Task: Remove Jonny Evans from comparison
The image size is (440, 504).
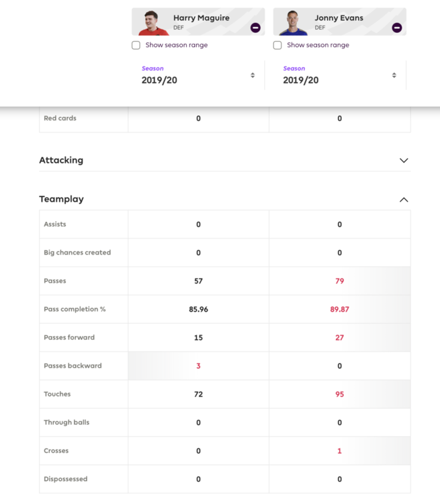Action: coord(397,28)
